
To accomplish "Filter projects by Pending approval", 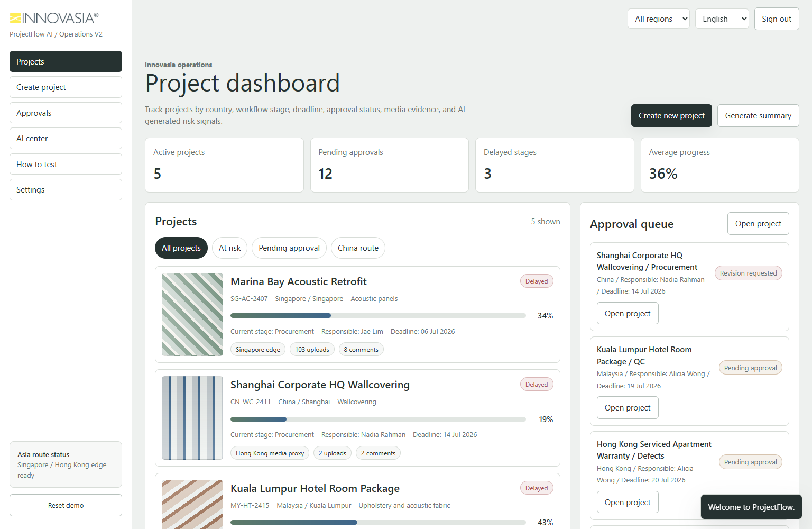I will tap(289, 248).
